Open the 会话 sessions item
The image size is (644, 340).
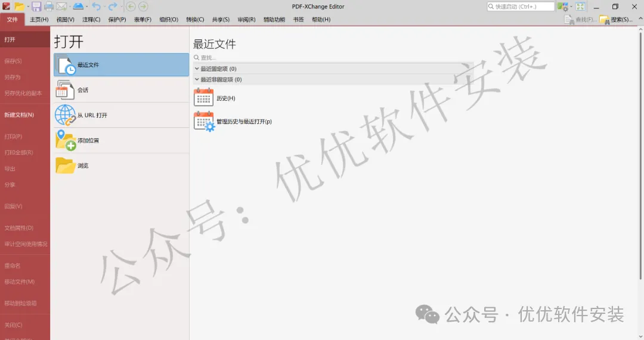(x=121, y=90)
